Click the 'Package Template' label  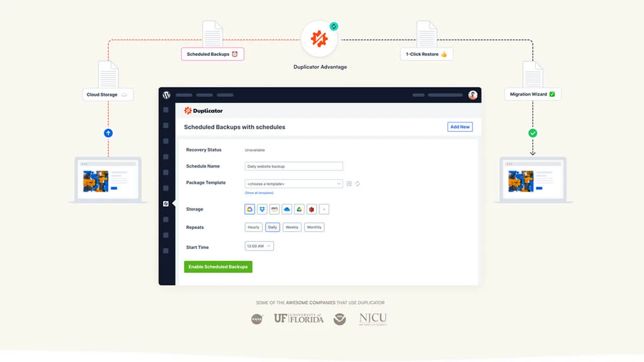tap(206, 183)
